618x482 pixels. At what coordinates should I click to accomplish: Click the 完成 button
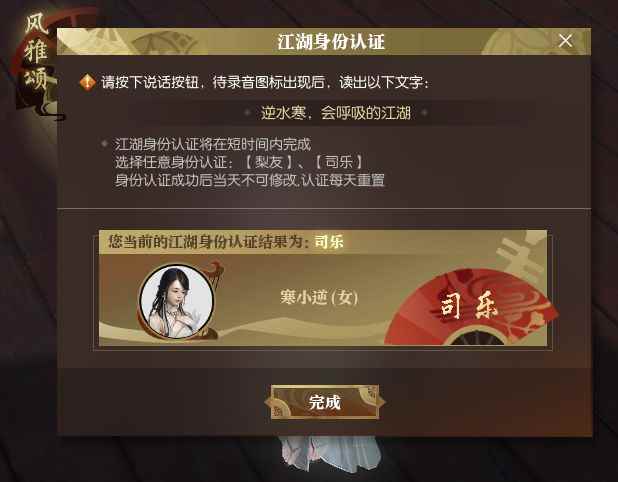tap(325, 402)
